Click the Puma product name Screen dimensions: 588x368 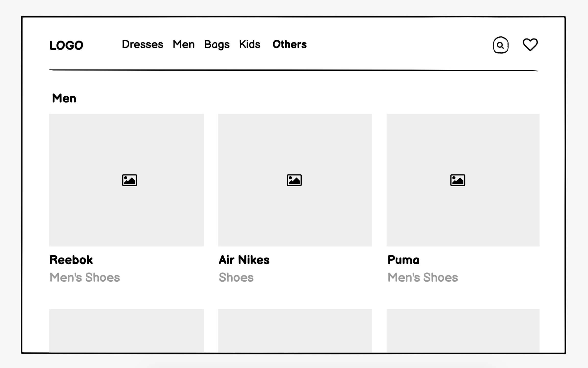(403, 260)
